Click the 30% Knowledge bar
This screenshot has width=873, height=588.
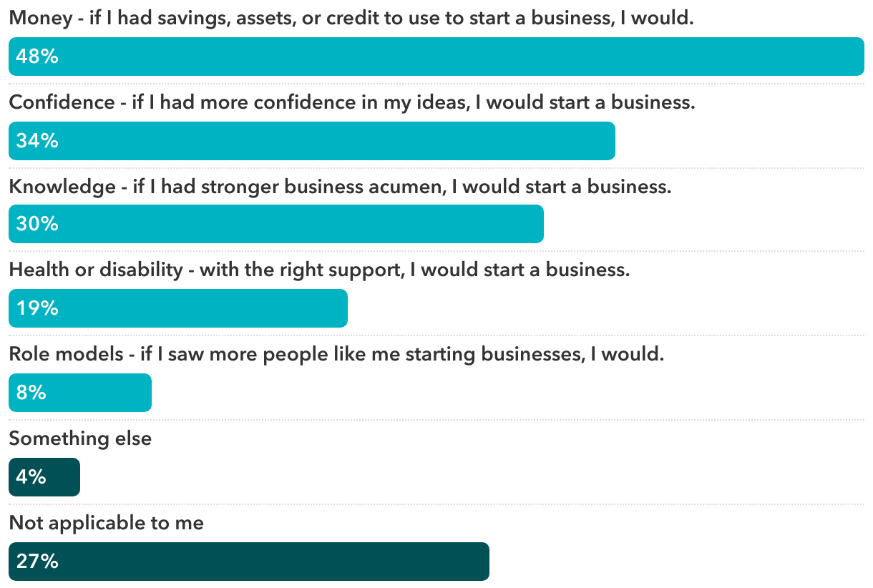(x=276, y=225)
